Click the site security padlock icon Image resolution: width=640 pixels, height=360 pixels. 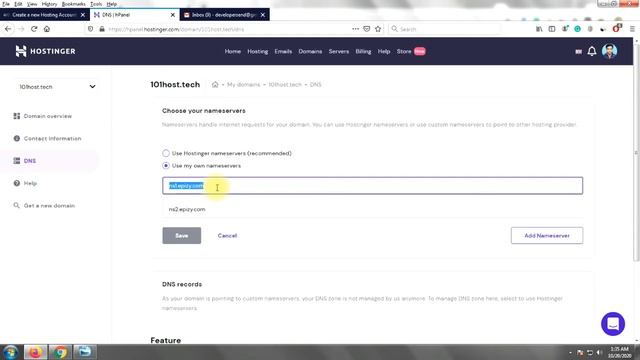pyautogui.click(x=102, y=29)
